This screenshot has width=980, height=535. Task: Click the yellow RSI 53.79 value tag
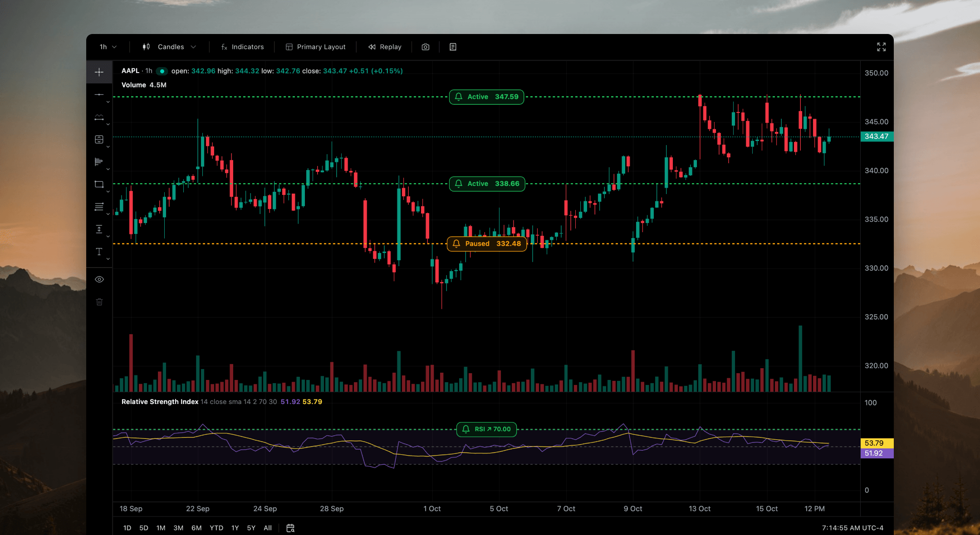point(877,443)
